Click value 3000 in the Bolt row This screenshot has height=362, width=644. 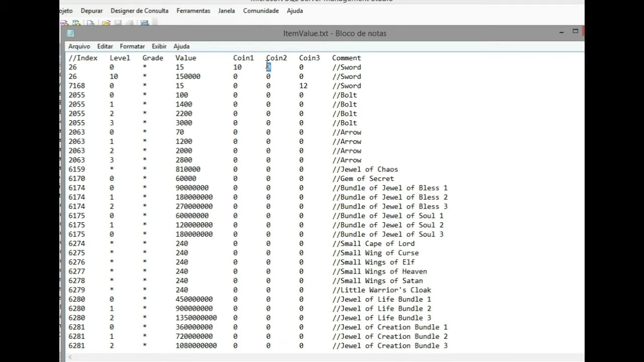[x=184, y=123]
